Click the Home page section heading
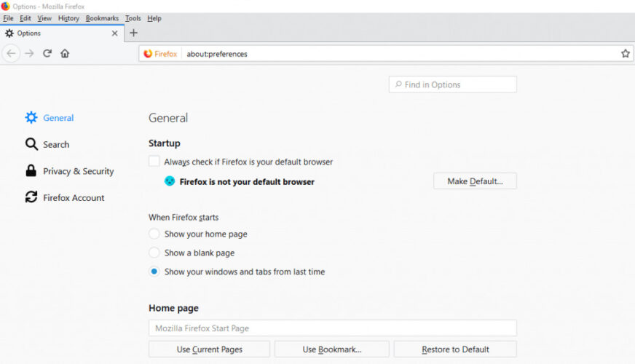The image size is (635, 364). click(x=173, y=308)
